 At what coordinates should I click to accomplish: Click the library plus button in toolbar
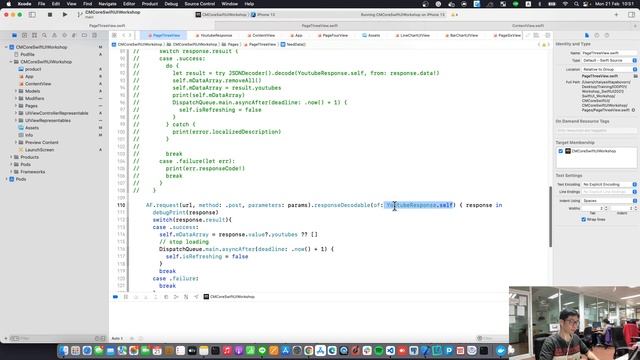click(x=616, y=15)
